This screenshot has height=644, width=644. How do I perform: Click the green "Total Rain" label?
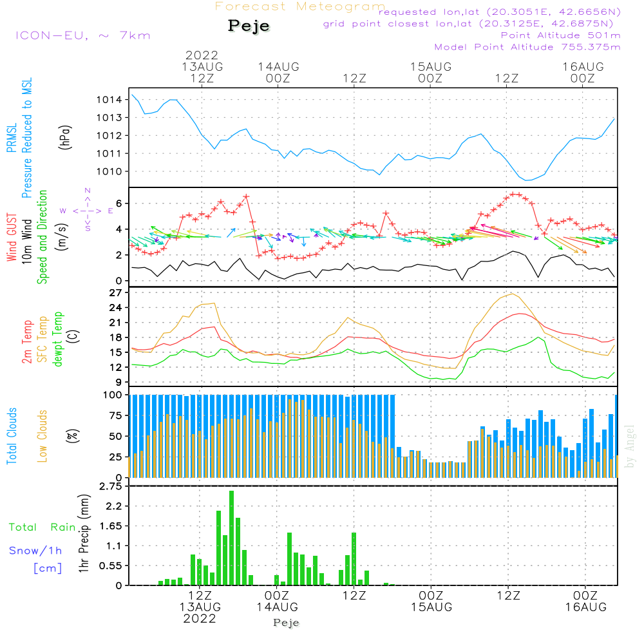coord(43,527)
